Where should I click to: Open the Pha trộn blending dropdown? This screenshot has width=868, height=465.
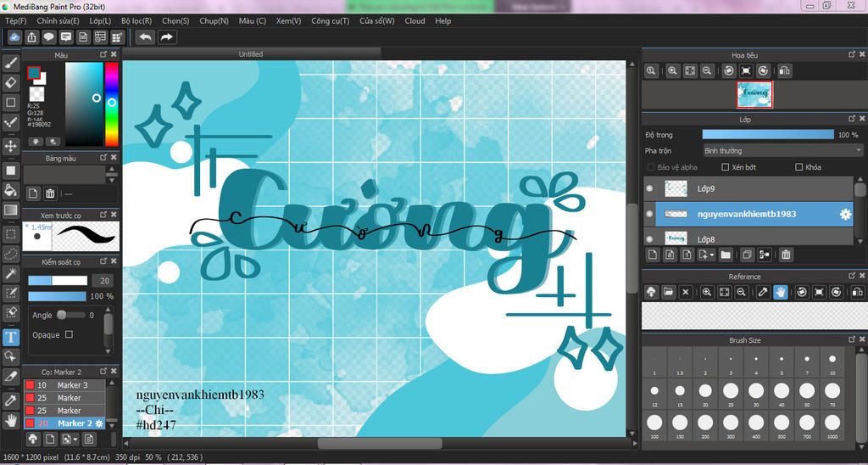pyautogui.click(x=782, y=151)
